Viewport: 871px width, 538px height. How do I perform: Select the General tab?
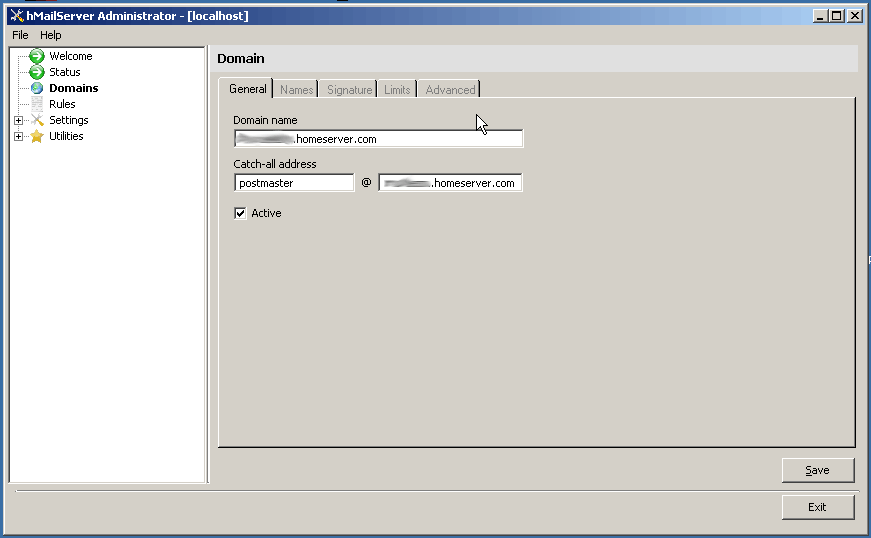pyautogui.click(x=247, y=89)
